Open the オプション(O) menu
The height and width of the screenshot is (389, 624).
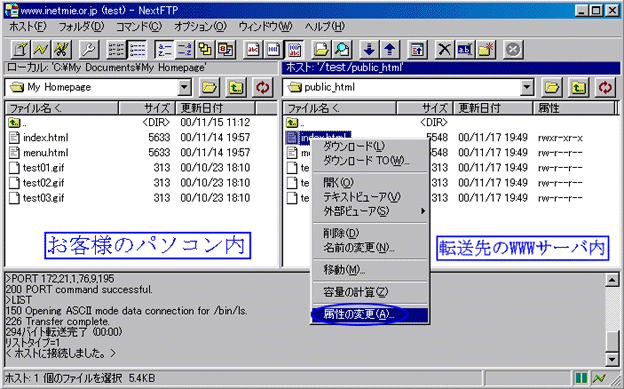(200, 27)
